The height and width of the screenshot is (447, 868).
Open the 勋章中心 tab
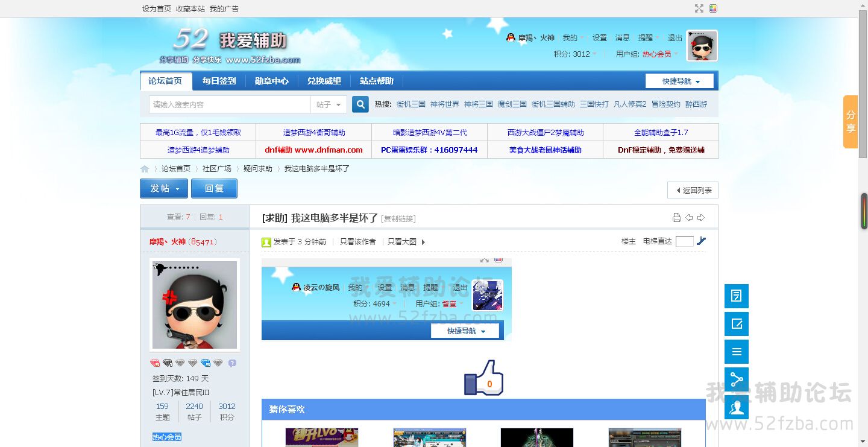coord(272,81)
